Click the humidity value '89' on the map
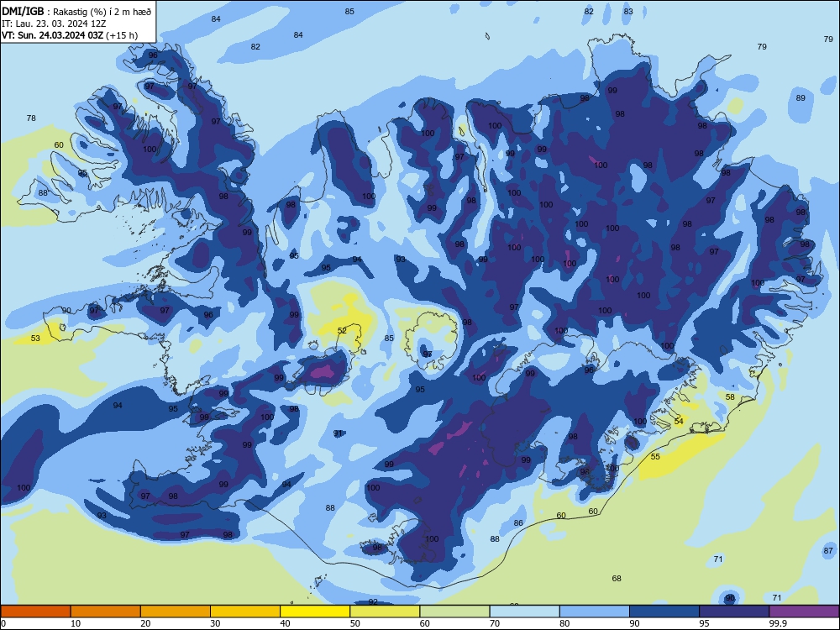 coord(801,98)
